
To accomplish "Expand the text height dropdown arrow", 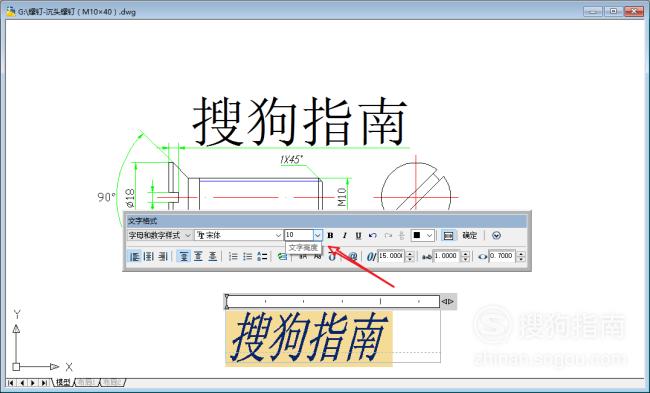I will (x=318, y=235).
